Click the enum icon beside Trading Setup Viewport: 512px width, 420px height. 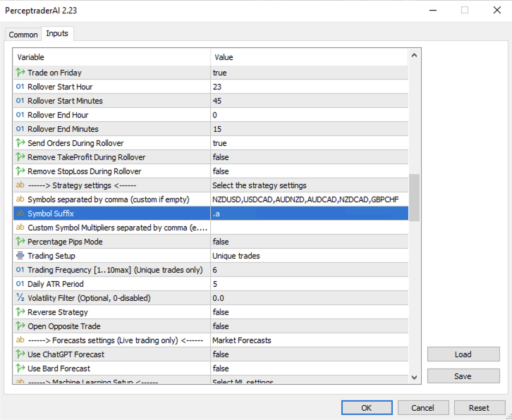[x=20, y=256]
